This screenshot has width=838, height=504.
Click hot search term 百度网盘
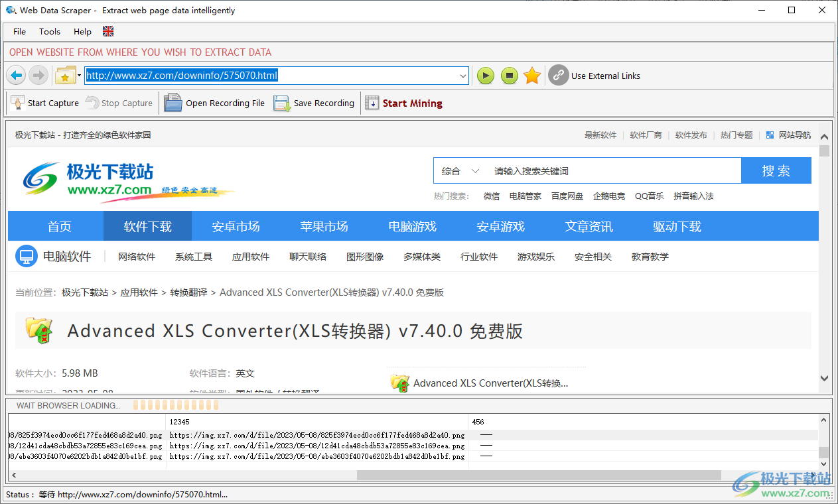click(x=567, y=196)
